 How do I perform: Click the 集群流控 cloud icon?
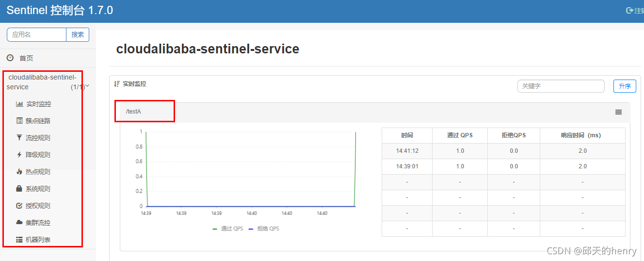tap(19, 223)
